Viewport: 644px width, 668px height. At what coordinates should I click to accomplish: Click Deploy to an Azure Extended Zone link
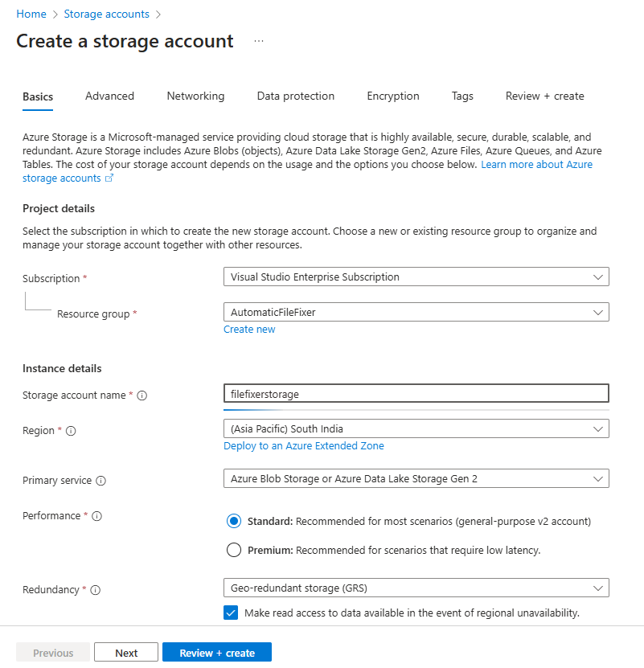(x=303, y=445)
